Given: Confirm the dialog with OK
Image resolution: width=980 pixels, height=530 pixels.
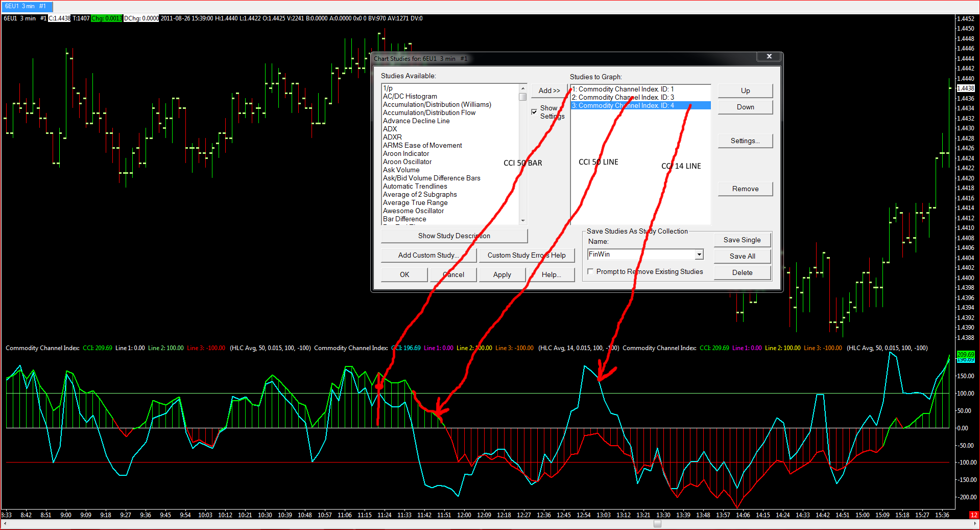Looking at the screenshot, I should 404,274.
